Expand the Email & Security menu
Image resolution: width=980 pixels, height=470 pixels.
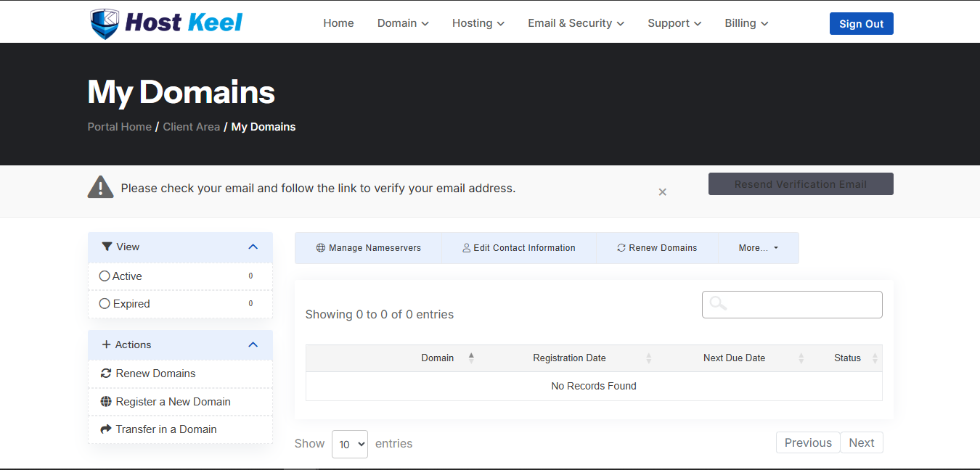576,23
